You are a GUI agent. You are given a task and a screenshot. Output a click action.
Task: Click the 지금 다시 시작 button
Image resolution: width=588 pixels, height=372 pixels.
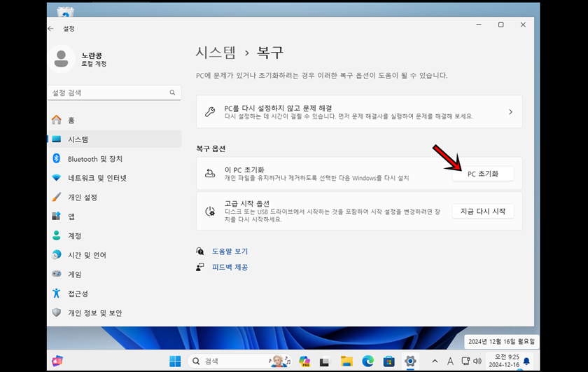tap(482, 212)
